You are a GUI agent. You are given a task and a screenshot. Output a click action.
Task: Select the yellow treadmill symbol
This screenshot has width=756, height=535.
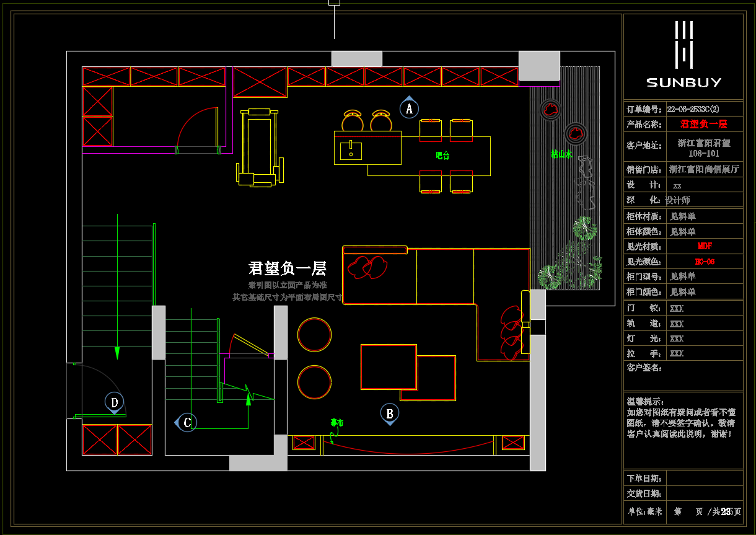coord(260,148)
